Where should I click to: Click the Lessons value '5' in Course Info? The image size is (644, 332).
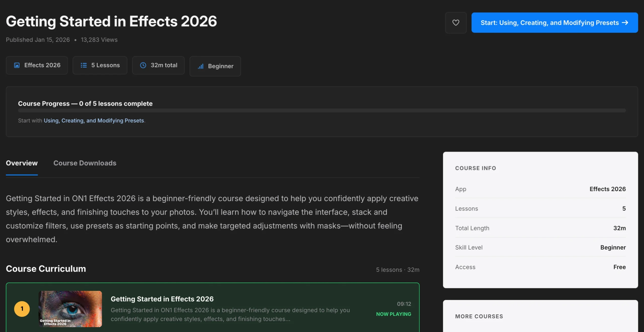pyautogui.click(x=624, y=209)
